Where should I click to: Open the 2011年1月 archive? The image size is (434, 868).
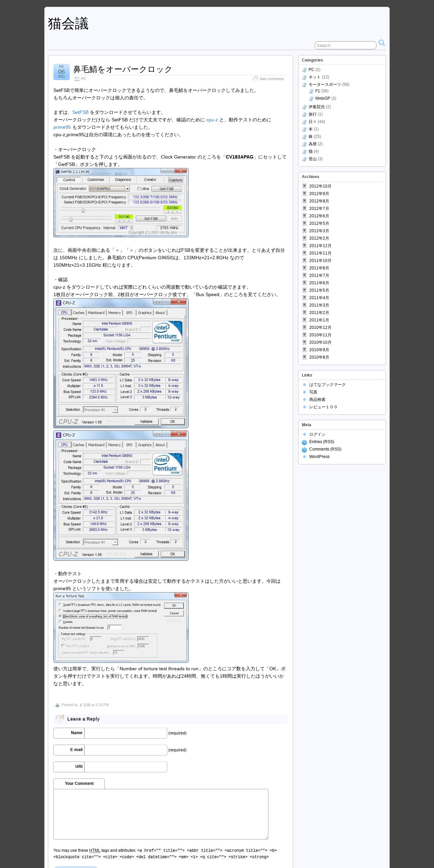(319, 320)
